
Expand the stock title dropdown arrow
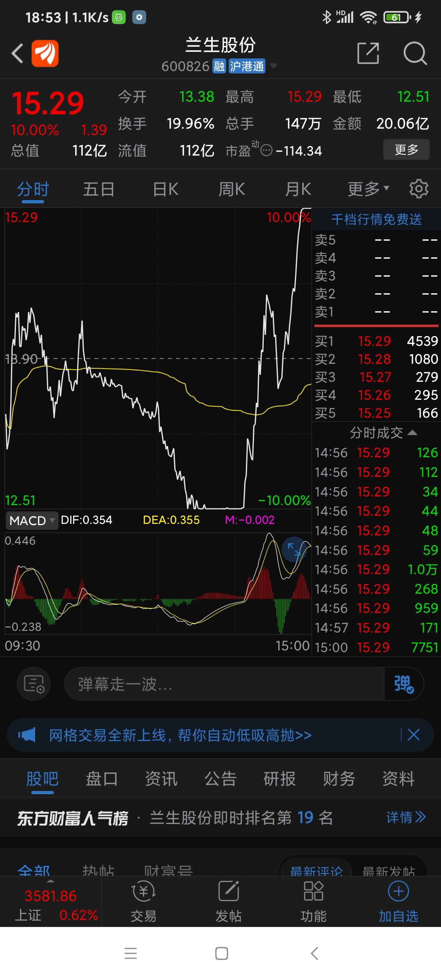click(274, 66)
